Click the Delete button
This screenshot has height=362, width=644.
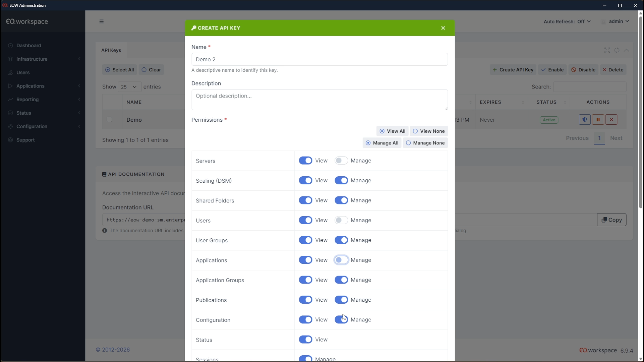pos(613,70)
